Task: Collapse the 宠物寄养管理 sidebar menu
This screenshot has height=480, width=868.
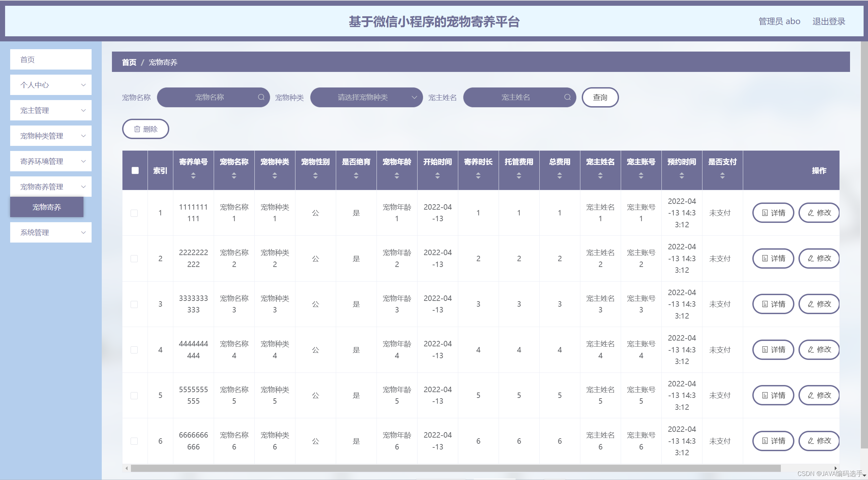Action: click(51, 187)
